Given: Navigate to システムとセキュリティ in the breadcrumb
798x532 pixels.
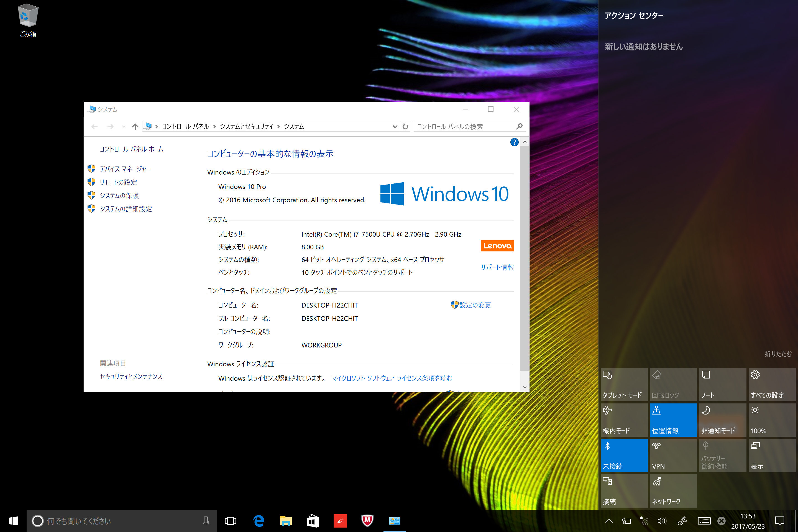Looking at the screenshot, I should tap(247, 126).
